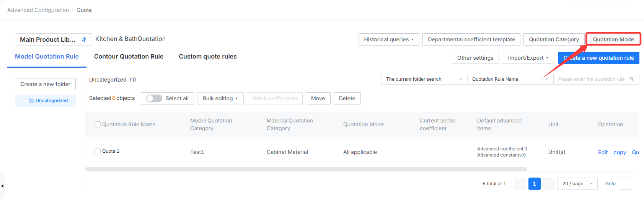The width and height of the screenshot is (644, 217).
Task: Click the horizontal table scrollbar
Action: (306, 169)
